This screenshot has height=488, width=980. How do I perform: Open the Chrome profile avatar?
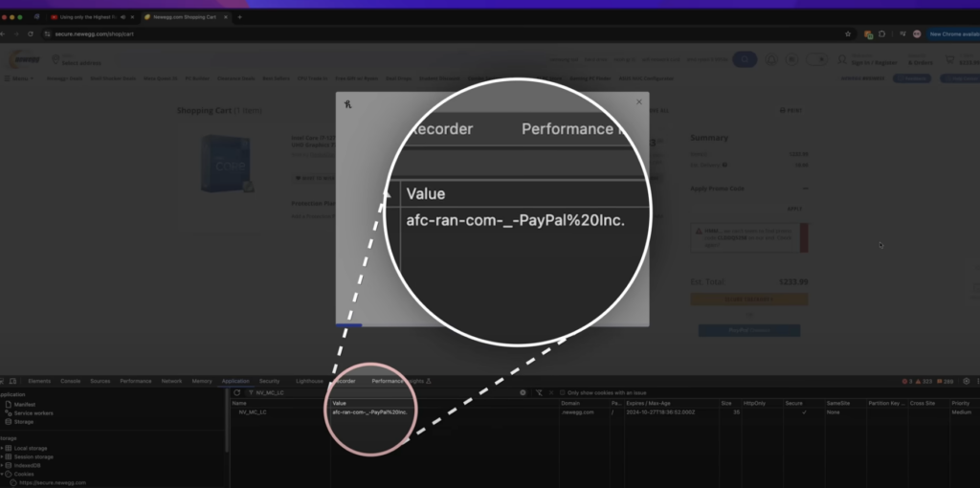[x=917, y=33]
